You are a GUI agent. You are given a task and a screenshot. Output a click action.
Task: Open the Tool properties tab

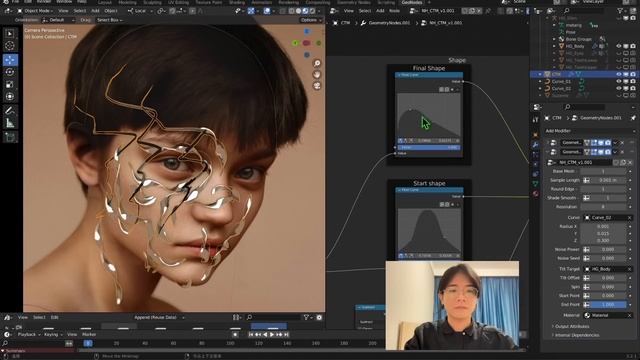(536, 120)
